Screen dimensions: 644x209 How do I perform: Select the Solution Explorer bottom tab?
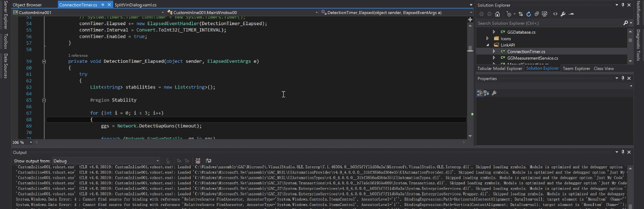click(542, 68)
